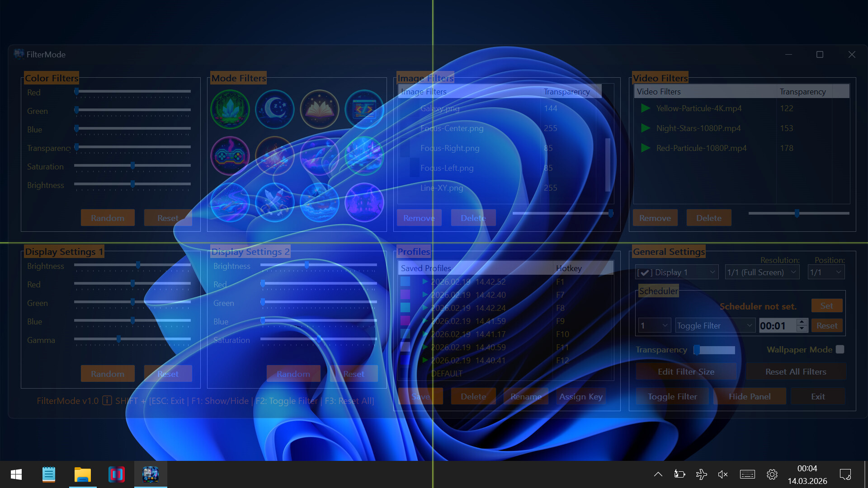Open File Explorer from the taskbar
868x488 pixels.
82,474
